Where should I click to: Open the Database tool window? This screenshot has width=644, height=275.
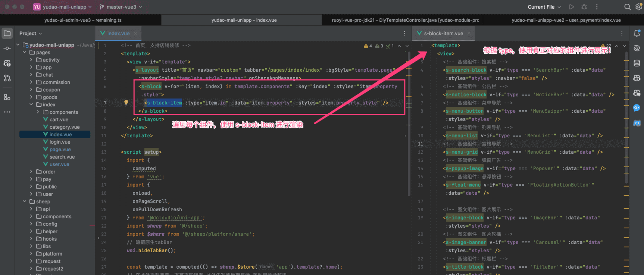tap(637, 63)
